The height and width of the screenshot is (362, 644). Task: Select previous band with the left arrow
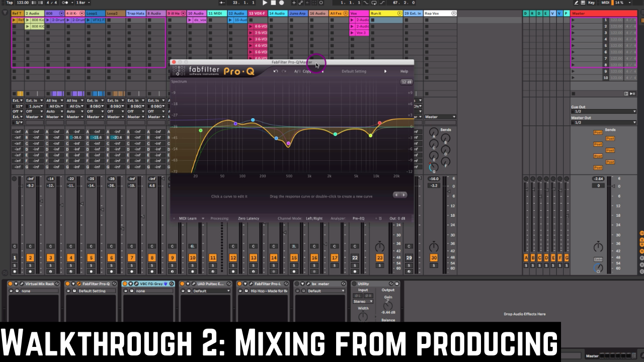[396, 195]
